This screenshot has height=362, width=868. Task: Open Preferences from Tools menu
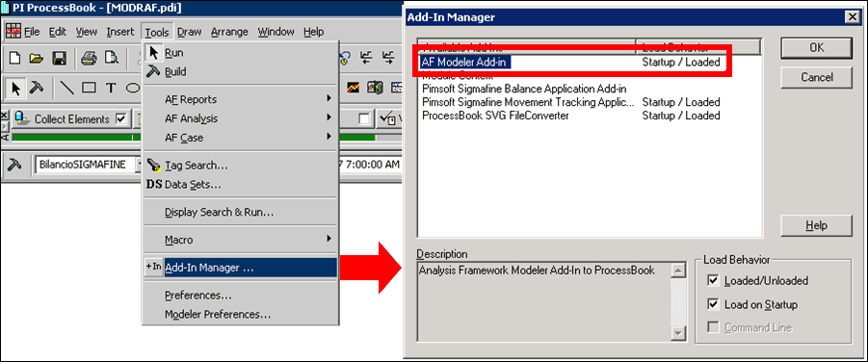point(240,296)
